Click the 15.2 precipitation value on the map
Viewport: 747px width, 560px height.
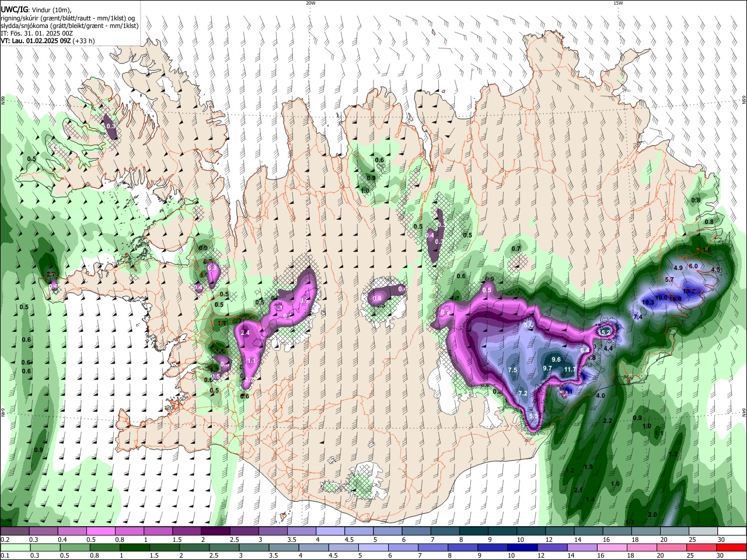[605, 332]
